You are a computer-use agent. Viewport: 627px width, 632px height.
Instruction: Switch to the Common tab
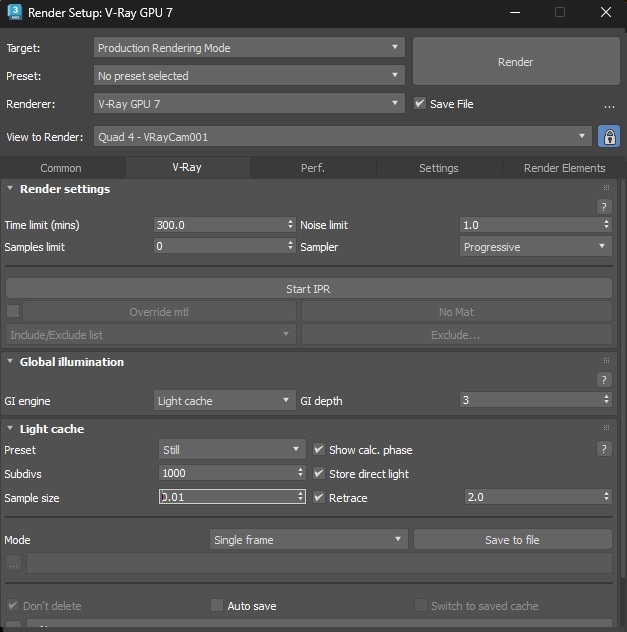[x=61, y=168]
